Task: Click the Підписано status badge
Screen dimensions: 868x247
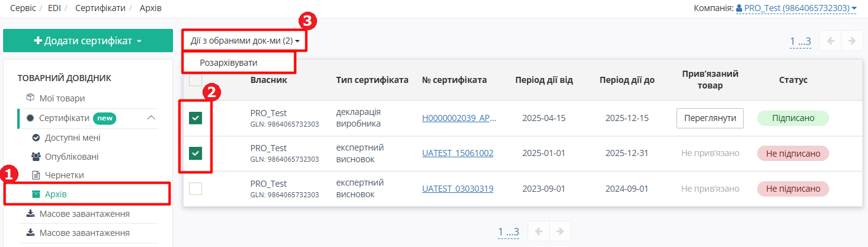Action: tap(793, 118)
